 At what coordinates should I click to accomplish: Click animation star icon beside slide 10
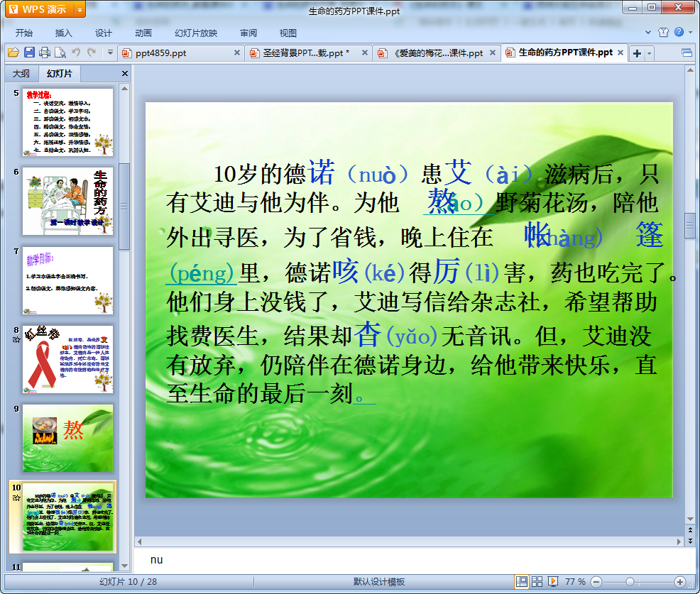click(16, 497)
